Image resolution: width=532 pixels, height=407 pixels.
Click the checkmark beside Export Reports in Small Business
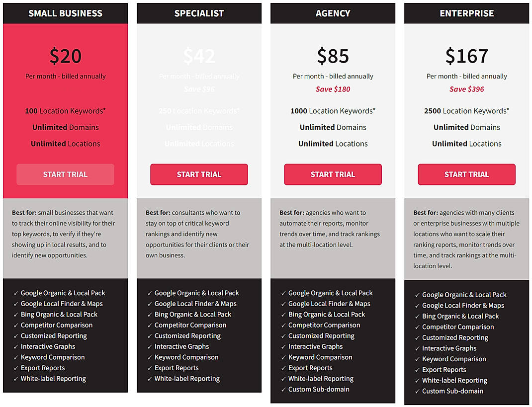(15, 368)
